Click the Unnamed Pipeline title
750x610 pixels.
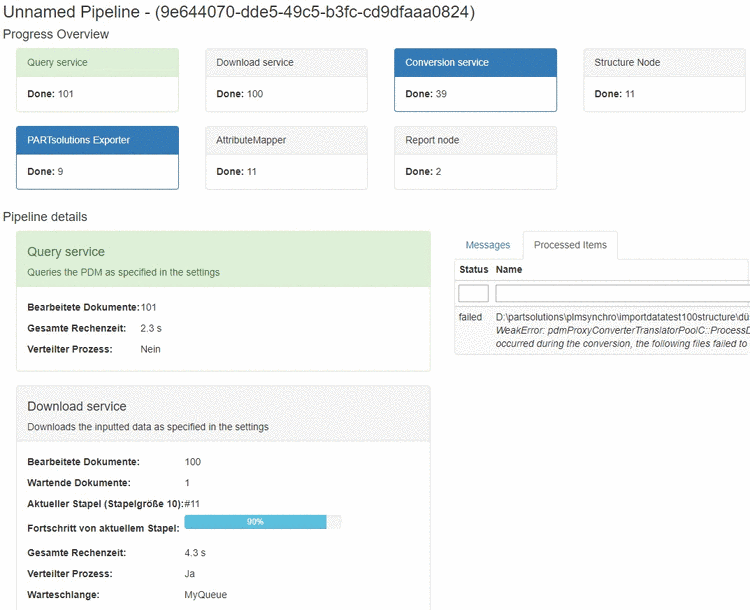tap(239, 12)
